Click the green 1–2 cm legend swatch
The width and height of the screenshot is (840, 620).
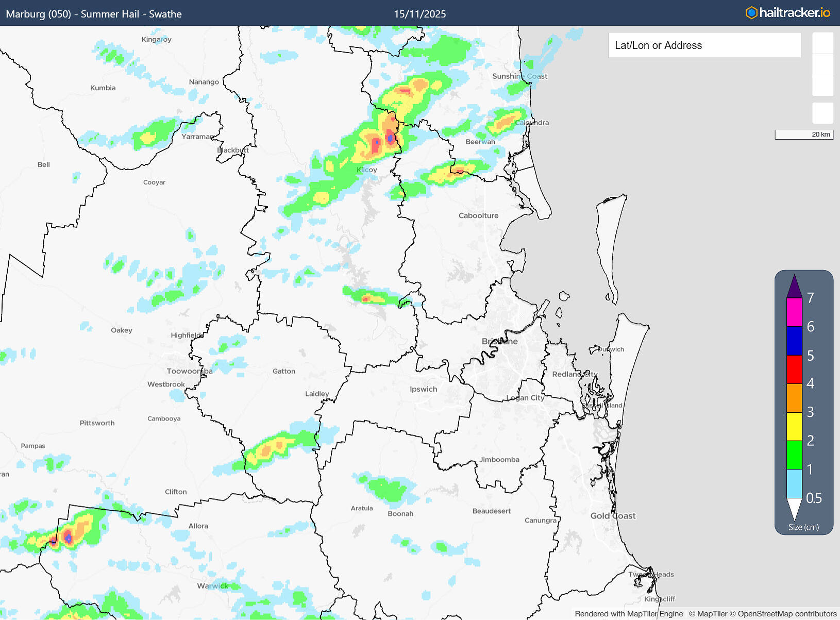tap(794, 455)
